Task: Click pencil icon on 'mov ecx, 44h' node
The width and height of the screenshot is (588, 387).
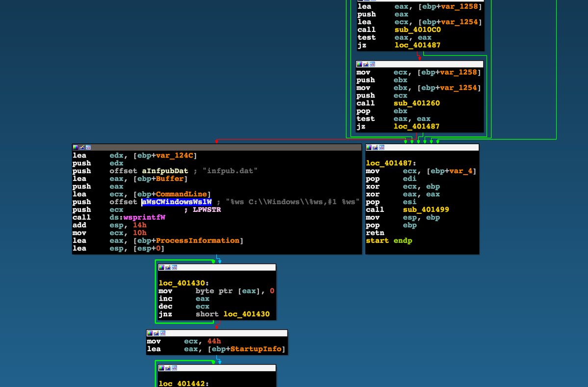Action: [x=156, y=333]
